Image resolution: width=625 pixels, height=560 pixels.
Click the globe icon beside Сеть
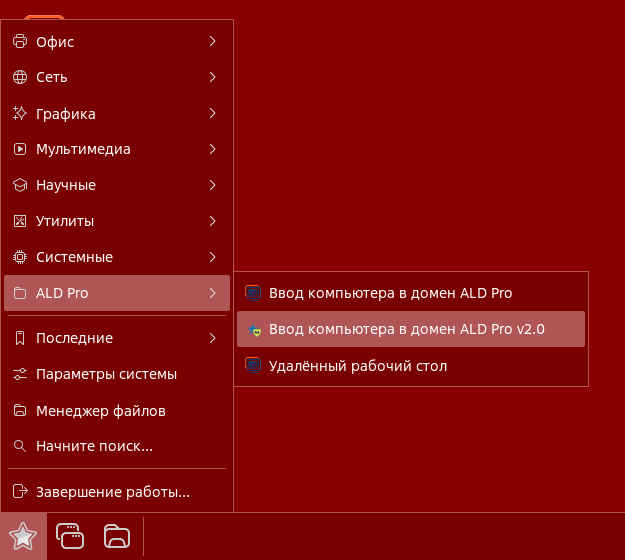point(20,77)
